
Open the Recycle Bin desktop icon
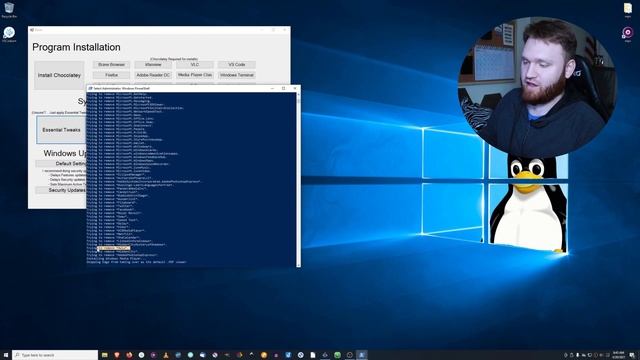pos(9,10)
